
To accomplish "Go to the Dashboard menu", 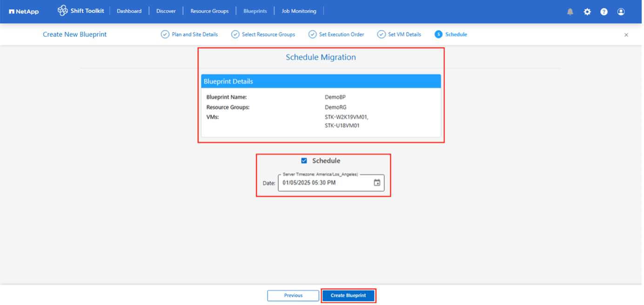I will point(129,11).
